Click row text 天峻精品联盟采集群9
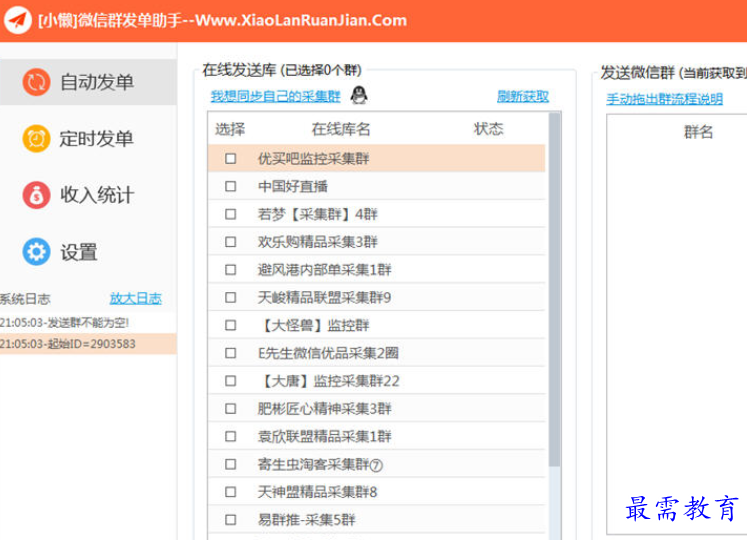747x540 pixels. (324, 297)
